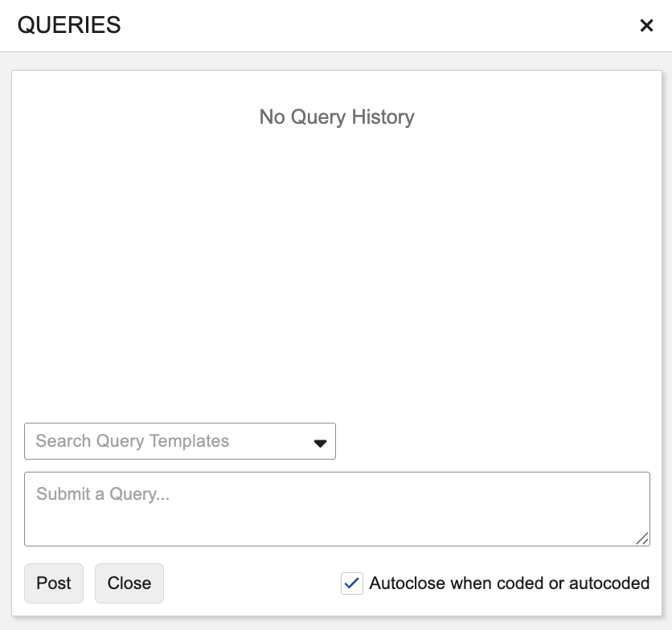The image size is (672, 630).
Task: Click the diagonal grip on the query box
Action: [642, 538]
